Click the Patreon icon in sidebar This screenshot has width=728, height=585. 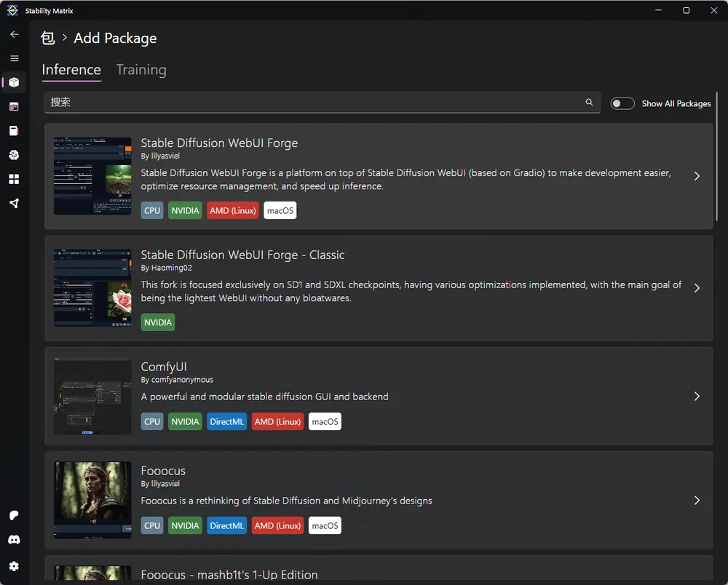tap(14, 515)
